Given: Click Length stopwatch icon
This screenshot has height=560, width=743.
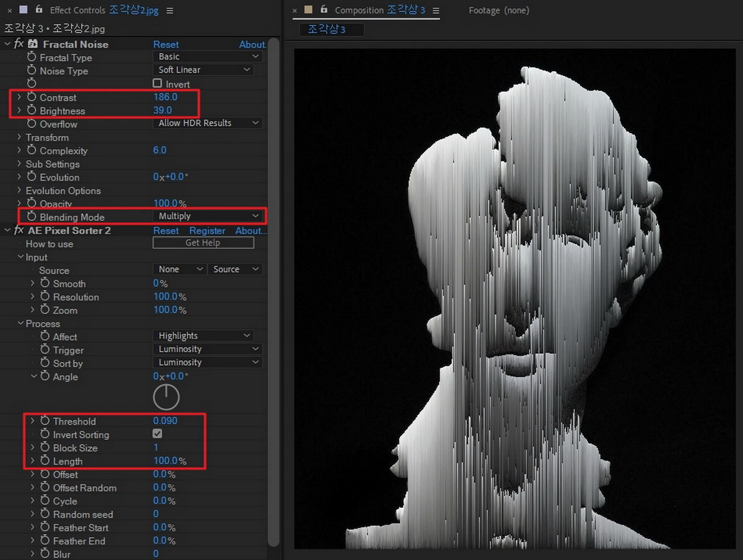Looking at the screenshot, I should coord(45,461).
